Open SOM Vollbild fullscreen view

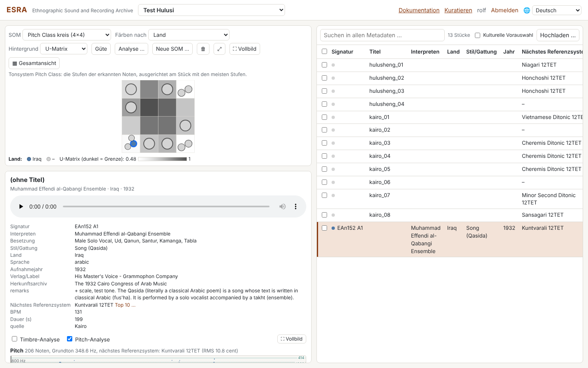point(245,49)
